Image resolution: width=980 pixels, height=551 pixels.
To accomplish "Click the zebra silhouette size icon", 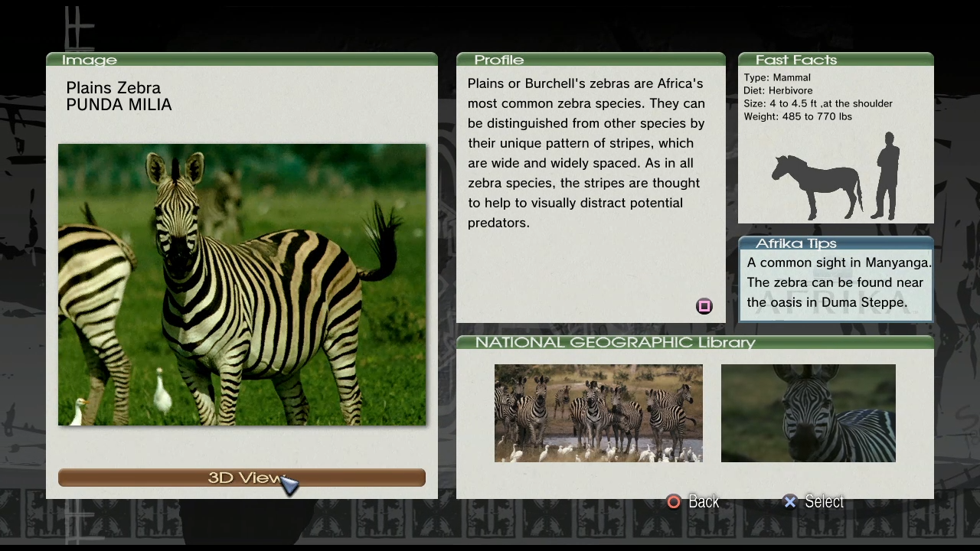I will (x=817, y=187).
